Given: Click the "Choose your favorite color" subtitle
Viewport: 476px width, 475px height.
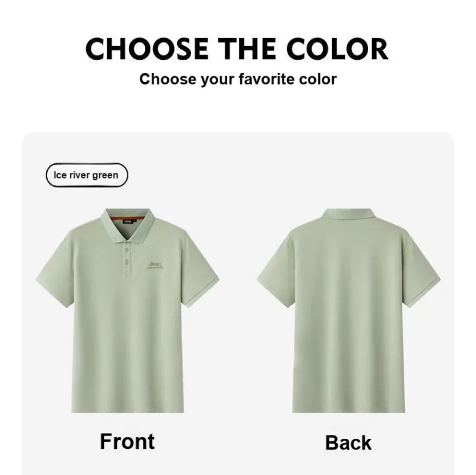Looking at the screenshot, I should point(238,79).
